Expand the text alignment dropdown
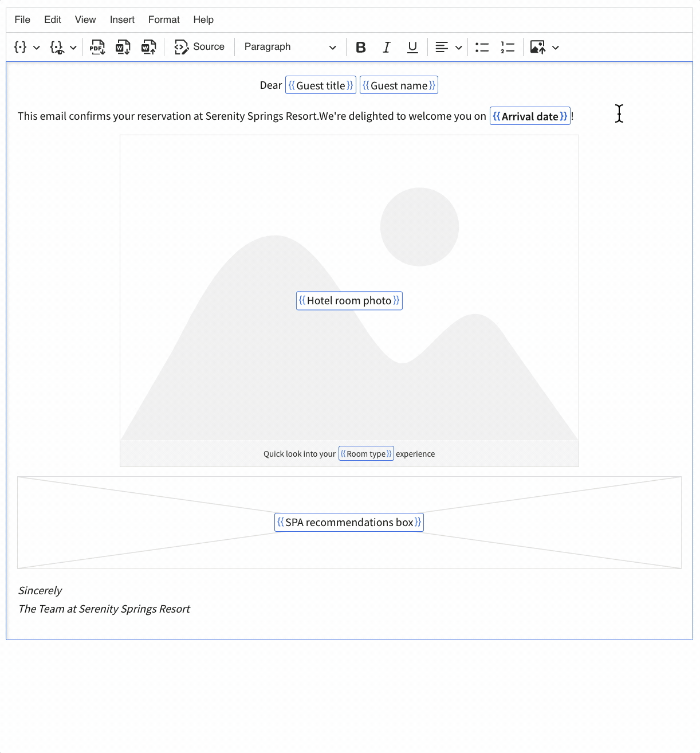Image resolution: width=700 pixels, height=753 pixels. pyautogui.click(x=458, y=48)
